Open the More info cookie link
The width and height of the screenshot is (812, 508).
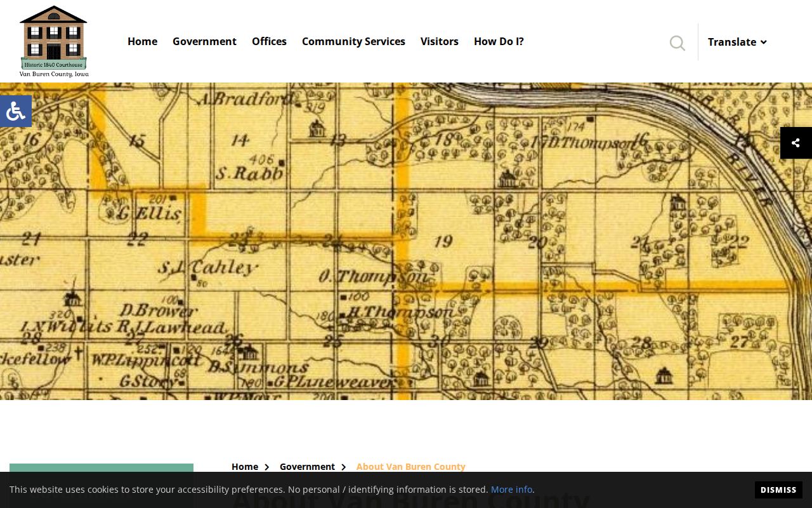click(511, 490)
